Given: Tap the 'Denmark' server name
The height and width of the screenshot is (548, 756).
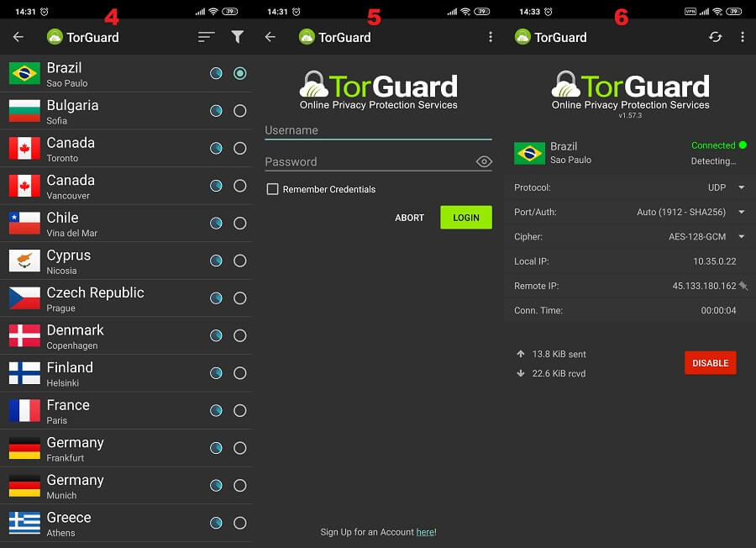Looking at the screenshot, I should tap(76, 330).
